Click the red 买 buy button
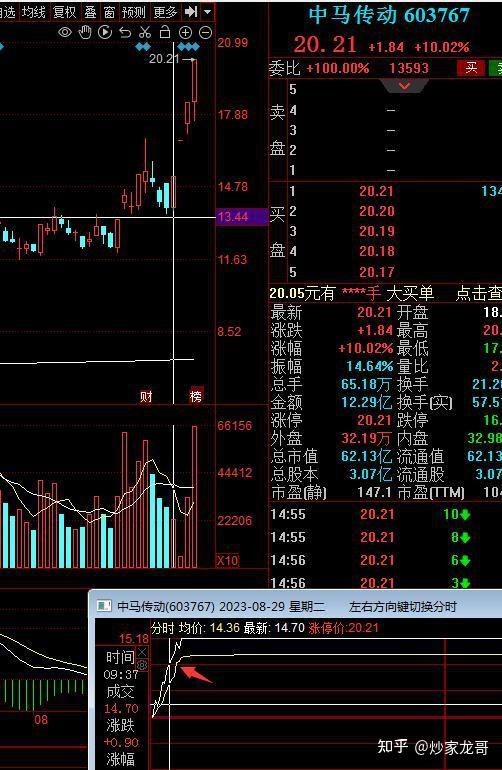This screenshot has height=770, width=502. (471, 68)
